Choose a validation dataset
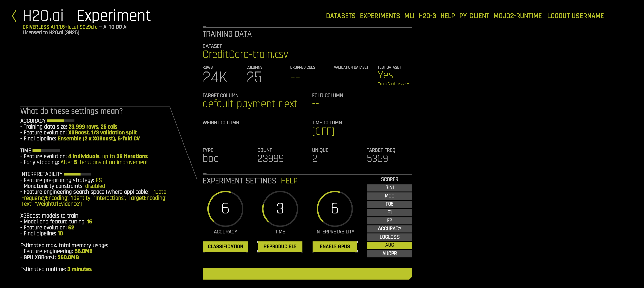Screen dimensions: 644x288 point(337,75)
